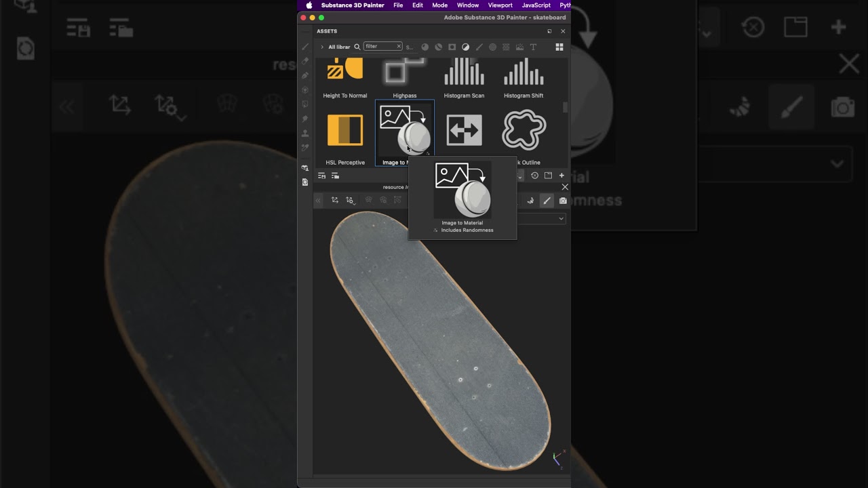Screen dimensions: 868x488
Task: Click the transform axes icon in viewport toolbar
Action: (x=335, y=200)
